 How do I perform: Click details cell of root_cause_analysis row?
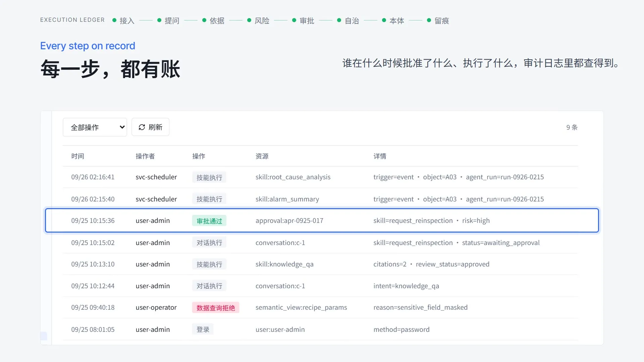459,177
